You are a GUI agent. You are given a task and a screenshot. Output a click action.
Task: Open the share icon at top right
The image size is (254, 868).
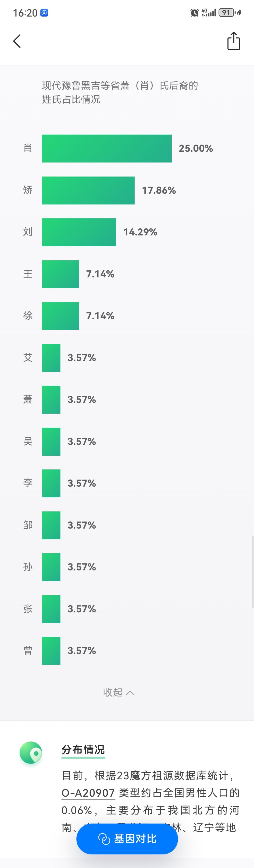coord(233,41)
